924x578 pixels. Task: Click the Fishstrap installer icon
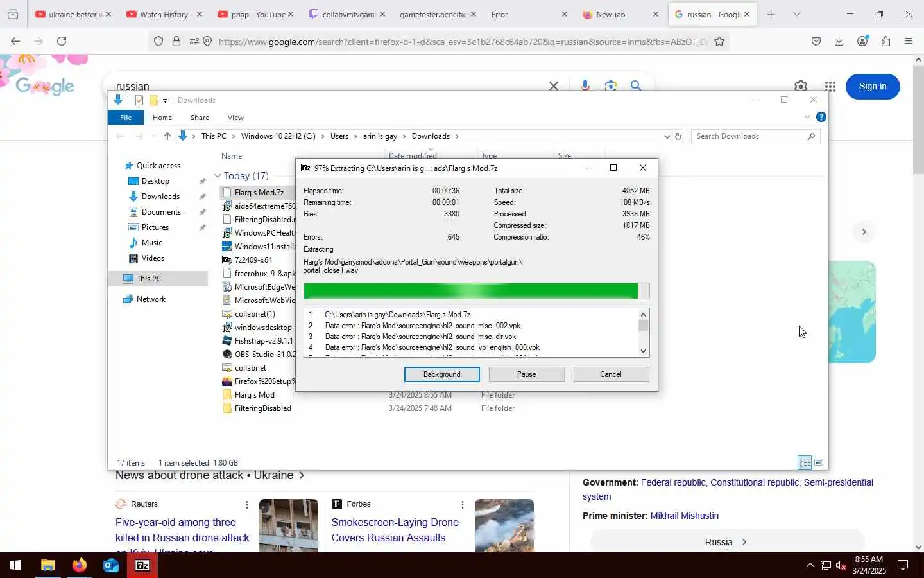pos(227,341)
